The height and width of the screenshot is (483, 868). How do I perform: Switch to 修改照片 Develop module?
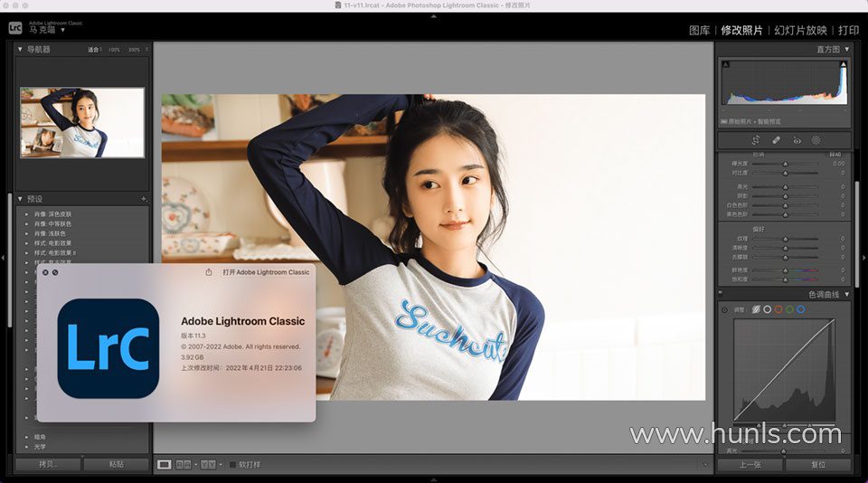click(x=741, y=31)
